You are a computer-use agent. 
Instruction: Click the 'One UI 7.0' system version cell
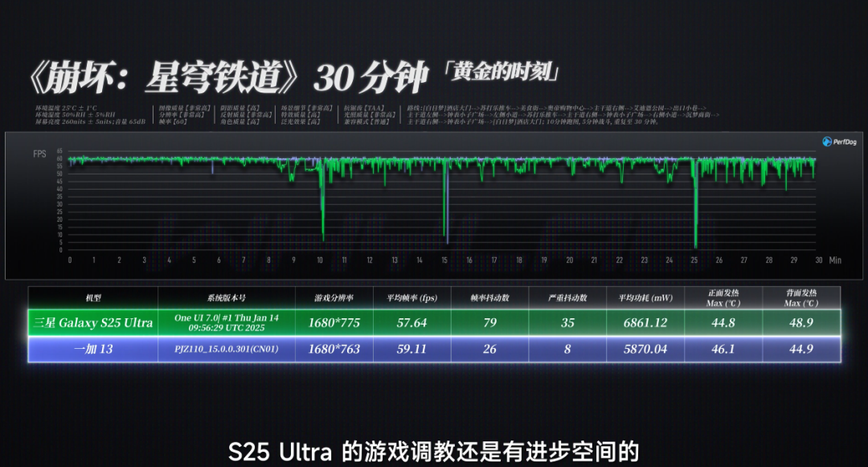coord(227,322)
